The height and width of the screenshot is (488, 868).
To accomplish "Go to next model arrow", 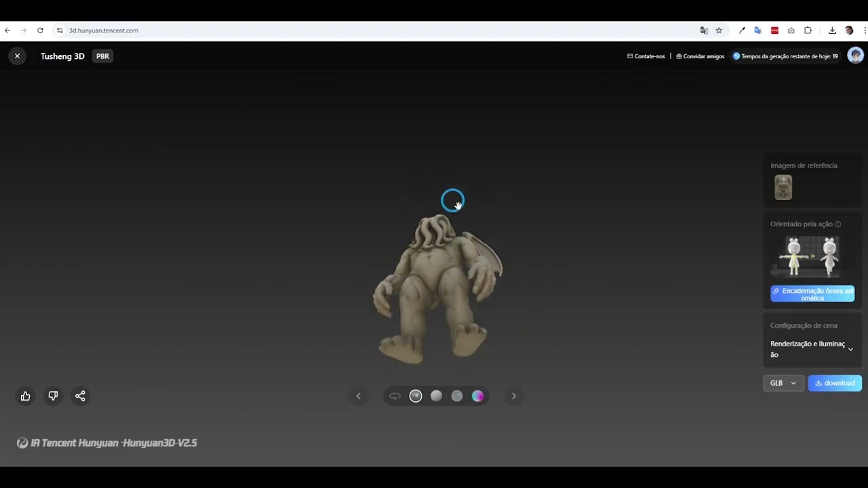I will pos(513,396).
